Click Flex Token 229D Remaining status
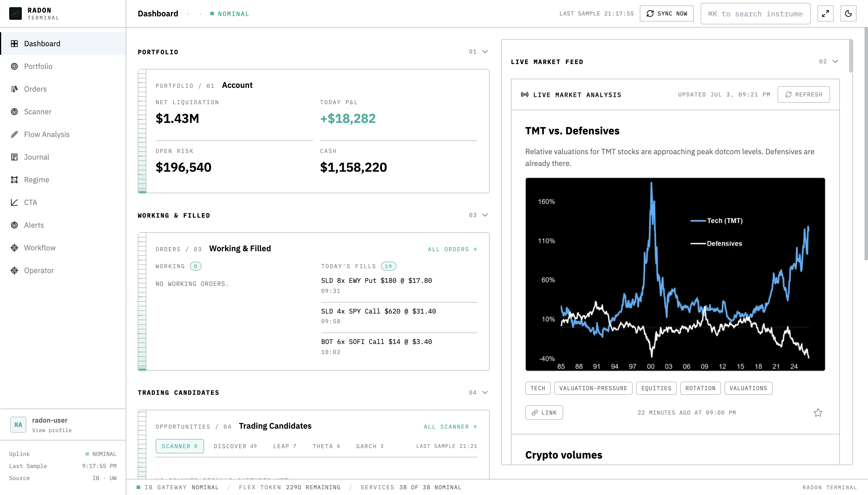 pos(290,487)
